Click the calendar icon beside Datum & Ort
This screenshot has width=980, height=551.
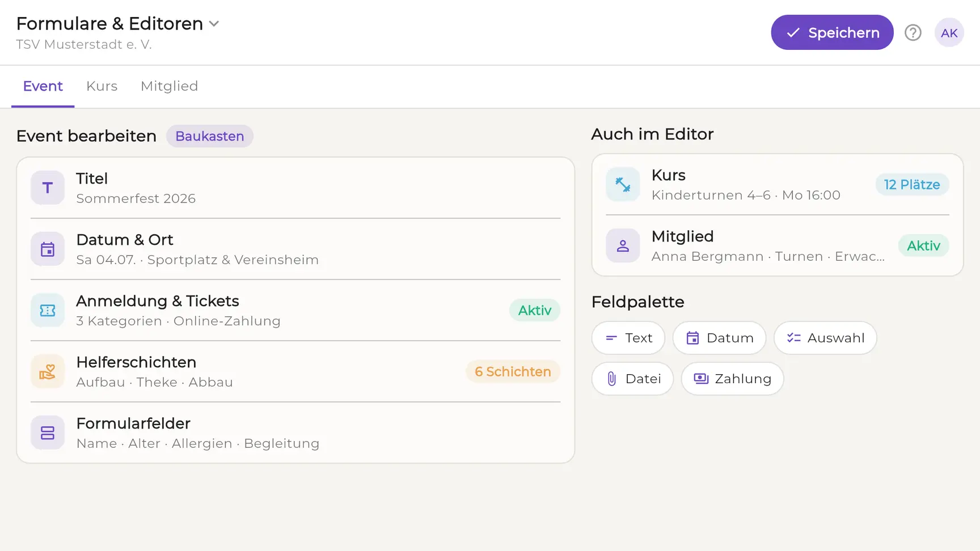(48, 249)
